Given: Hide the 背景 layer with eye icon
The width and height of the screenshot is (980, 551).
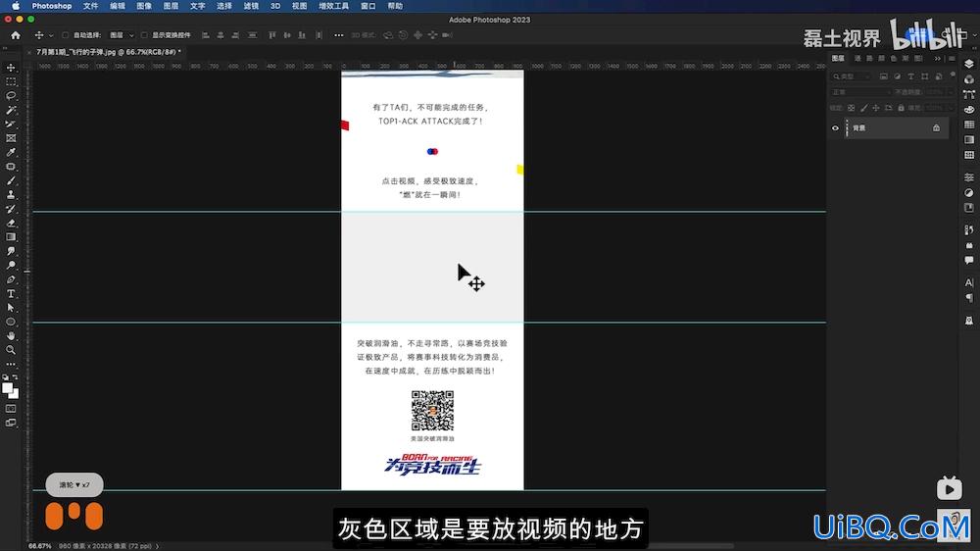Looking at the screenshot, I should click(835, 128).
